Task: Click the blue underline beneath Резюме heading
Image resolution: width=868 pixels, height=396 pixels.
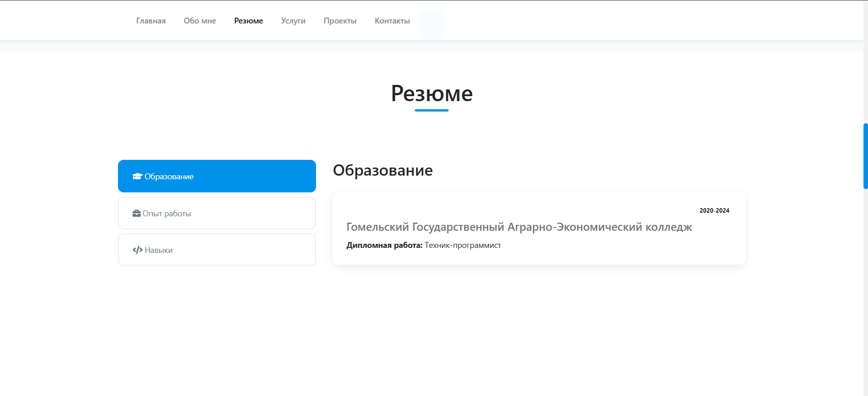Action: coord(432,110)
